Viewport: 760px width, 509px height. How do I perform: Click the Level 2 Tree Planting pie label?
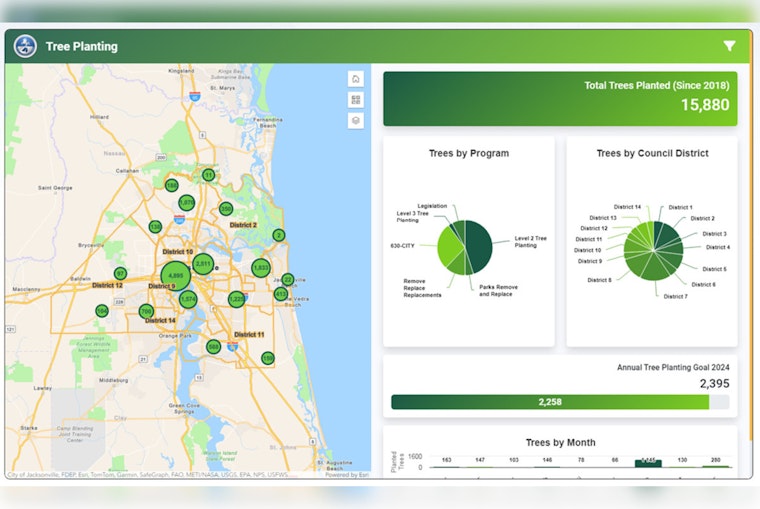coord(530,242)
